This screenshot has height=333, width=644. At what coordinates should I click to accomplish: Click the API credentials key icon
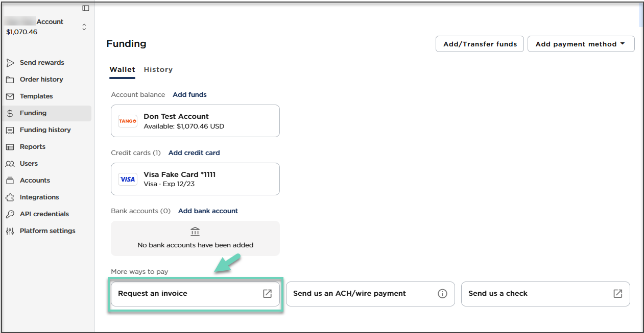point(10,214)
